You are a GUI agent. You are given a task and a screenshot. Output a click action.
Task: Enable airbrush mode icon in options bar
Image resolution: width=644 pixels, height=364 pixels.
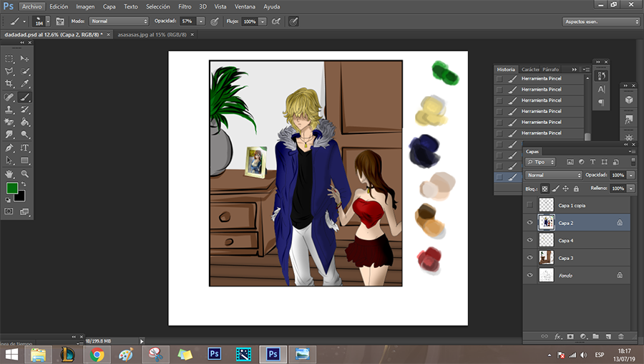pos(275,21)
